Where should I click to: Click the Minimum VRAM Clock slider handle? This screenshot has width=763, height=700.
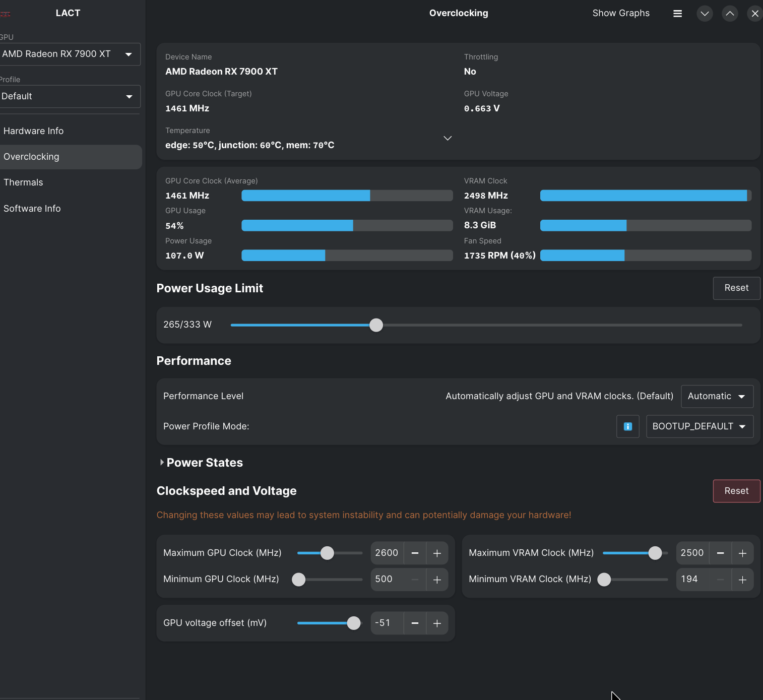pyautogui.click(x=604, y=580)
